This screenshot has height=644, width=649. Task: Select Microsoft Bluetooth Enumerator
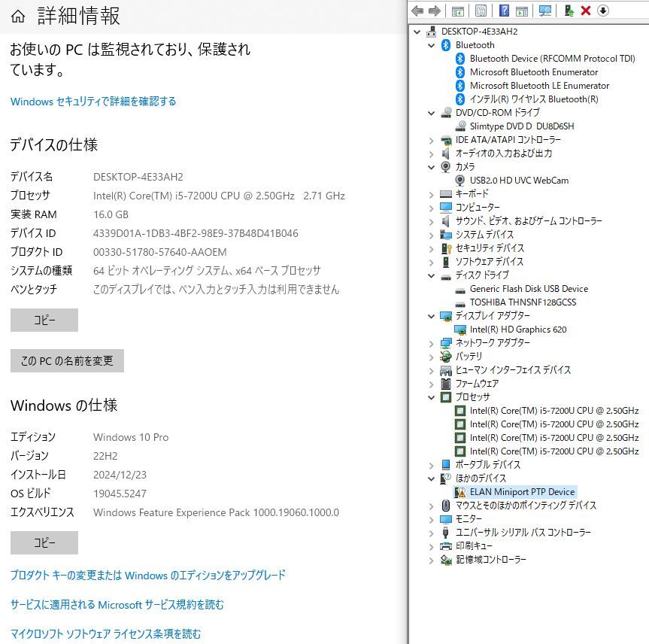tap(534, 72)
